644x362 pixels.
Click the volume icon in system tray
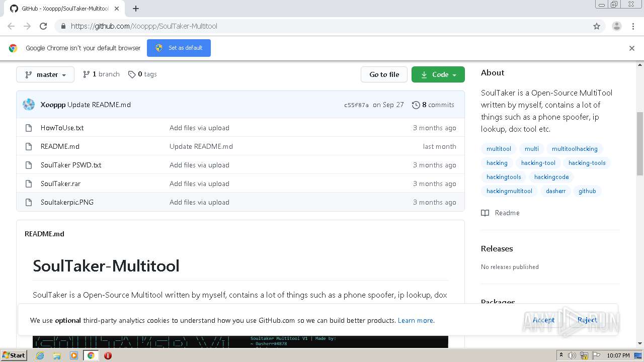(x=572, y=355)
